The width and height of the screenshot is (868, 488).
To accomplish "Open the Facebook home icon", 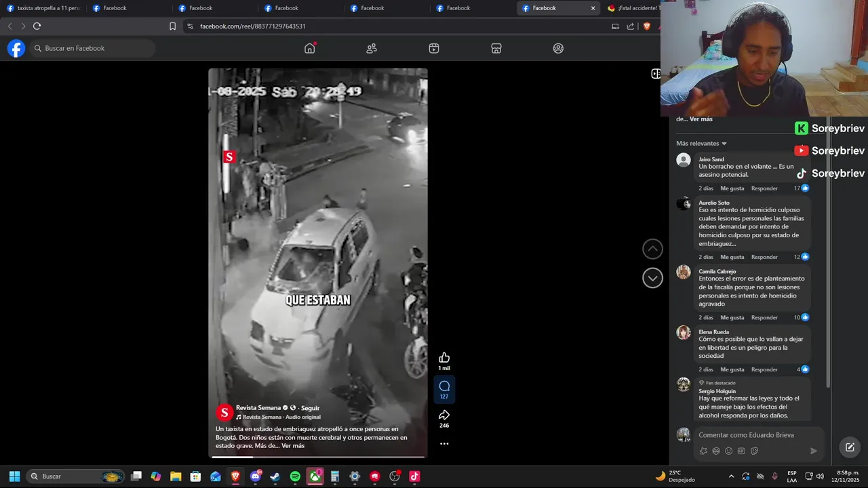I will pyautogui.click(x=310, y=48).
